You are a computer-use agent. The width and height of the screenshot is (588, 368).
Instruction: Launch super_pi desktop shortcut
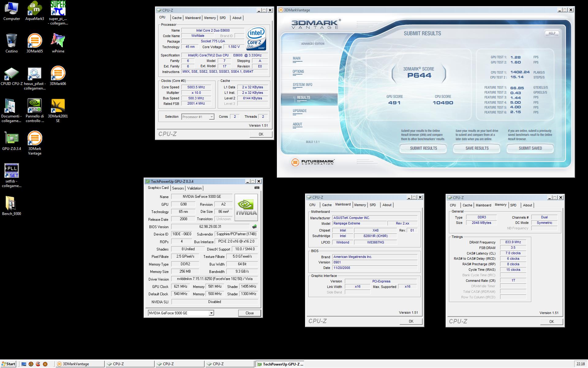[x=58, y=13]
